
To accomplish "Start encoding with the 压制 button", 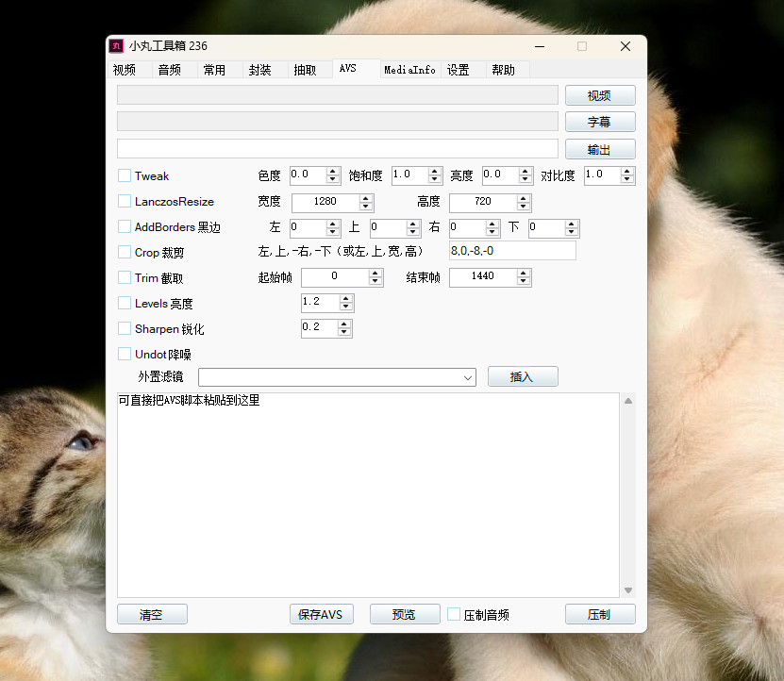I will (x=600, y=614).
